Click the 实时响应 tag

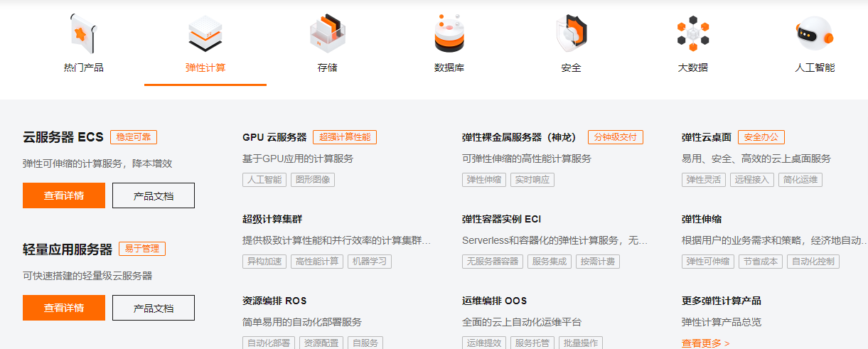tap(532, 180)
